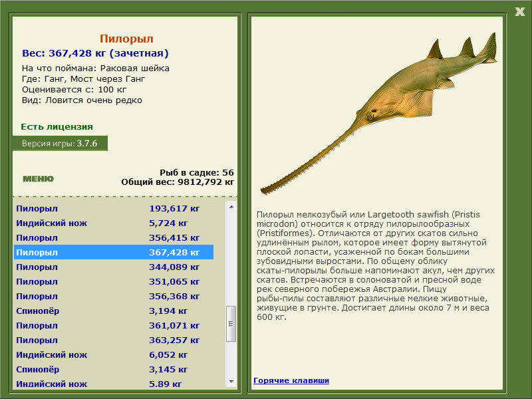Select Индийский нож 5,724 кг row

click(x=114, y=223)
